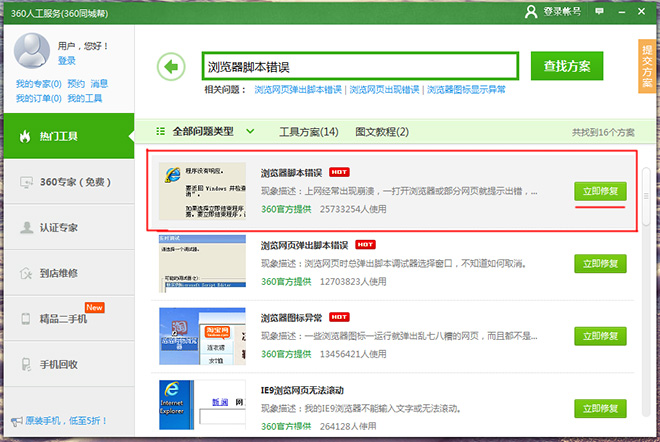
Task: Open 认证专家 in the sidebar
Action: 69,227
